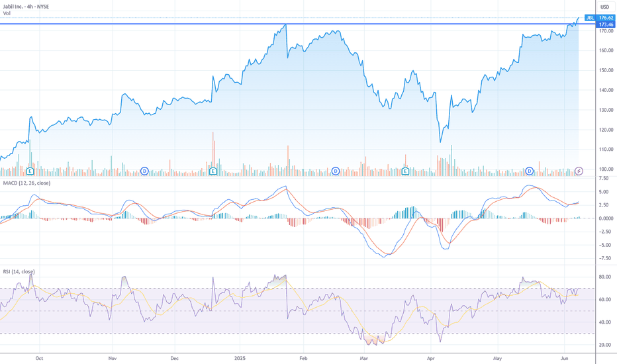Click the 7.50 MACD scale value
Image resolution: width=617 pixels, height=364 pixels.
604,178
